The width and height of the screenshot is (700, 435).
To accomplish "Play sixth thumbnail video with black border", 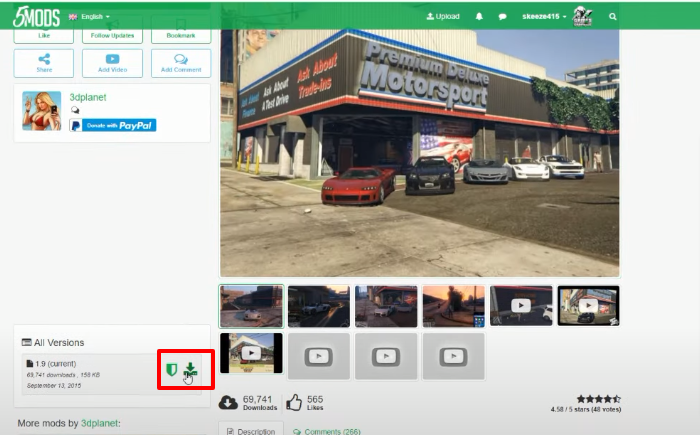I will [588, 306].
